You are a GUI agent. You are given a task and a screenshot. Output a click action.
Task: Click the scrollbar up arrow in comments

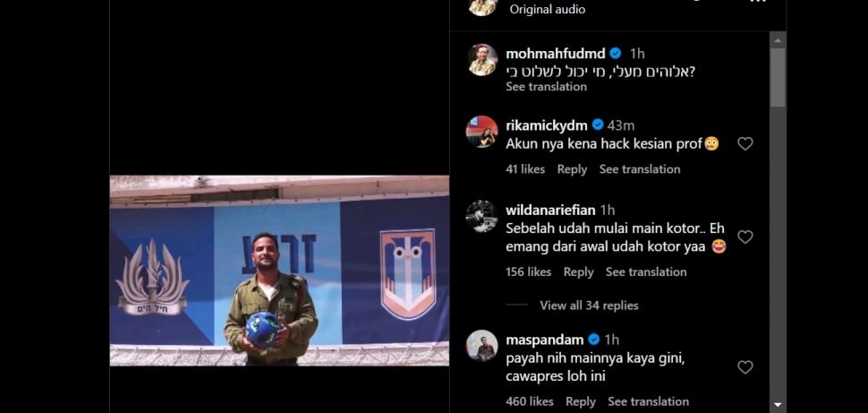(778, 40)
